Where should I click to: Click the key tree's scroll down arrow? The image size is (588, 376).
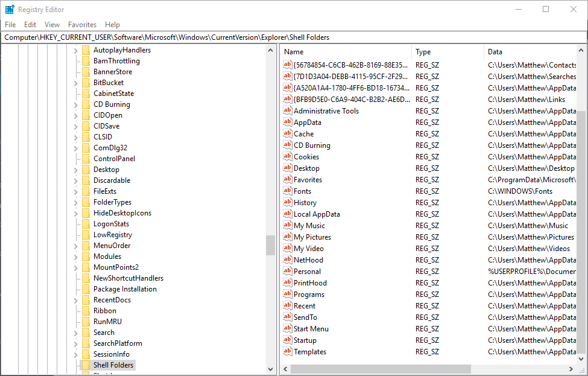point(270,369)
